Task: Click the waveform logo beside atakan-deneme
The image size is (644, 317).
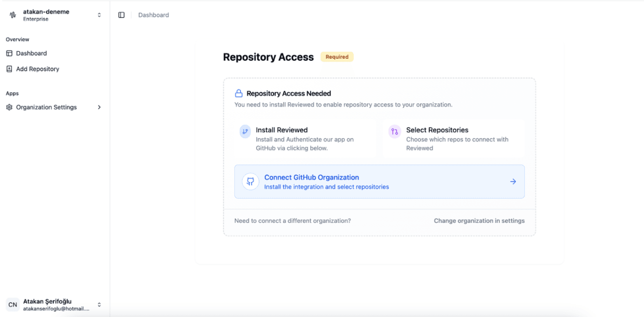Action: (13, 15)
